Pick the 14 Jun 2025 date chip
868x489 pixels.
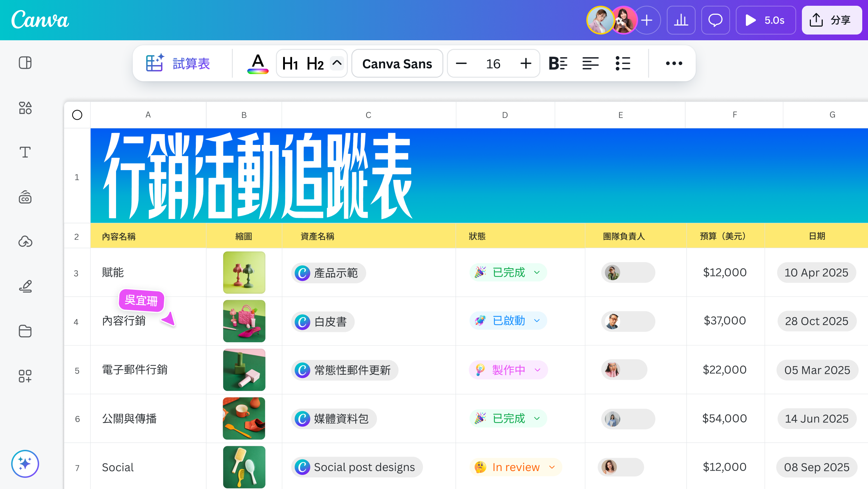(817, 419)
